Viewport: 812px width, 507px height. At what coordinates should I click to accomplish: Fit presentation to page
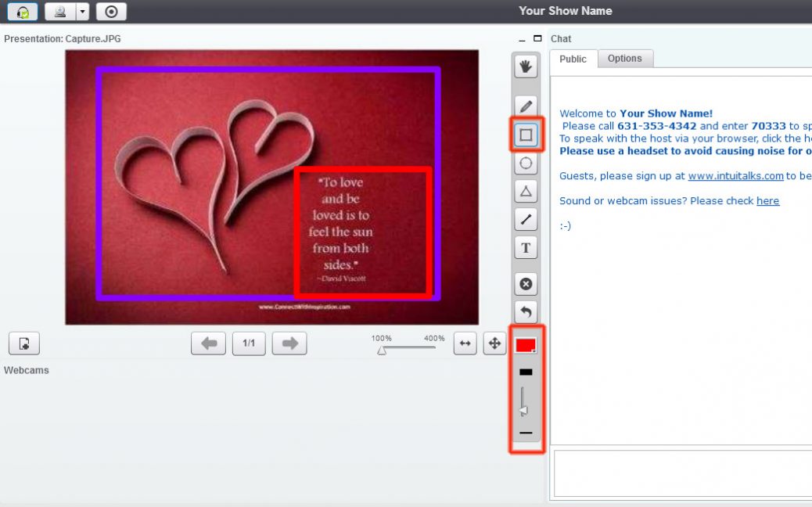click(x=494, y=343)
